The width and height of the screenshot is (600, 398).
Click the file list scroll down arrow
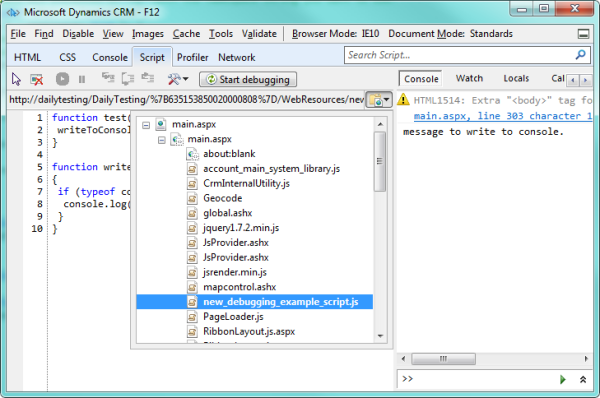[x=380, y=336]
